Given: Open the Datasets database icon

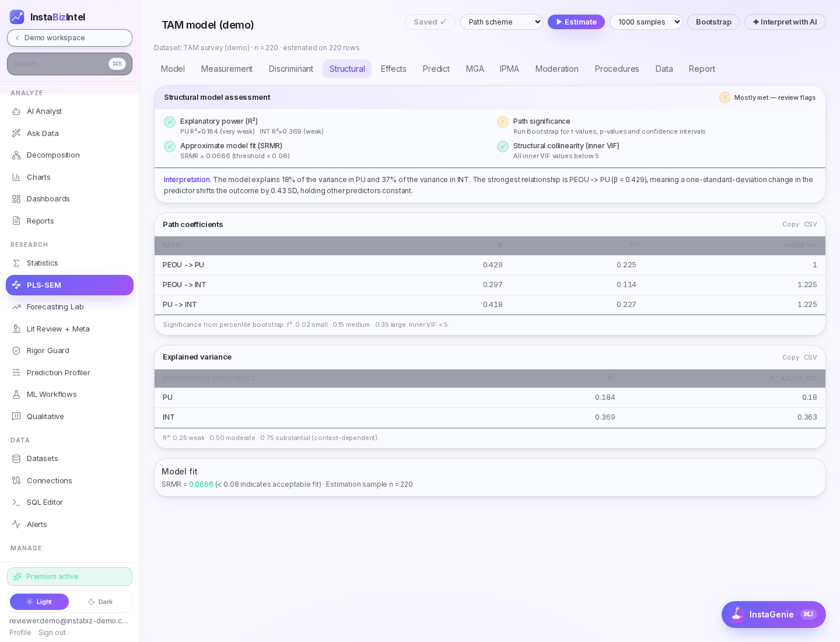Looking at the screenshot, I should pyautogui.click(x=16, y=459).
